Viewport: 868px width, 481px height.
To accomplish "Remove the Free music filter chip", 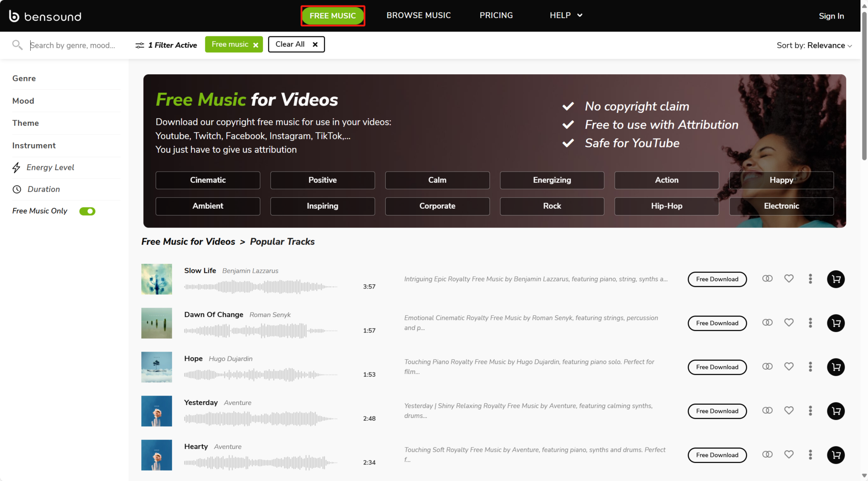I will 256,45.
